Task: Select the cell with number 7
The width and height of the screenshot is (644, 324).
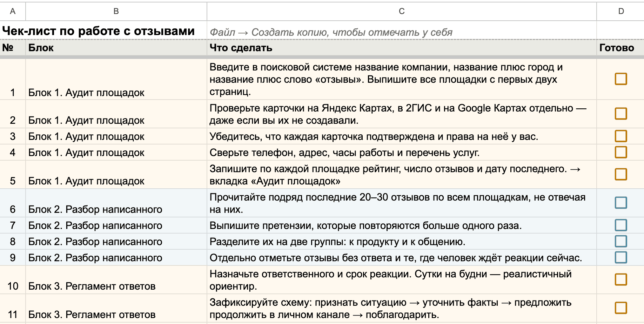Action: pyautogui.click(x=13, y=225)
